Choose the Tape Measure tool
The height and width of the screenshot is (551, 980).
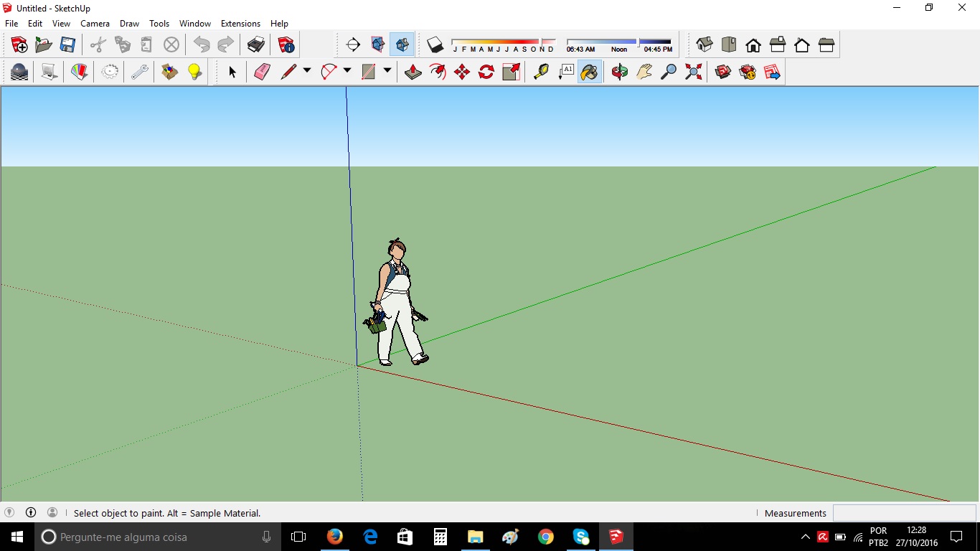pos(541,72)
